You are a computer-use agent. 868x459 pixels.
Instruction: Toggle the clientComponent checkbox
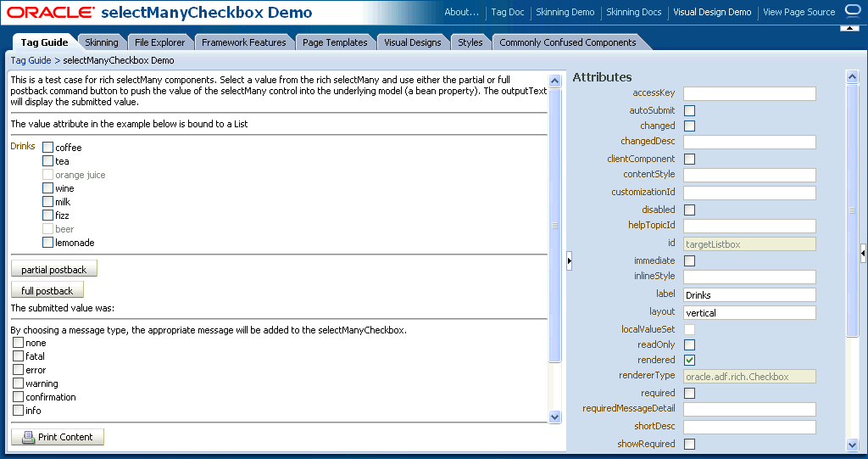click(x=690, y=160)
